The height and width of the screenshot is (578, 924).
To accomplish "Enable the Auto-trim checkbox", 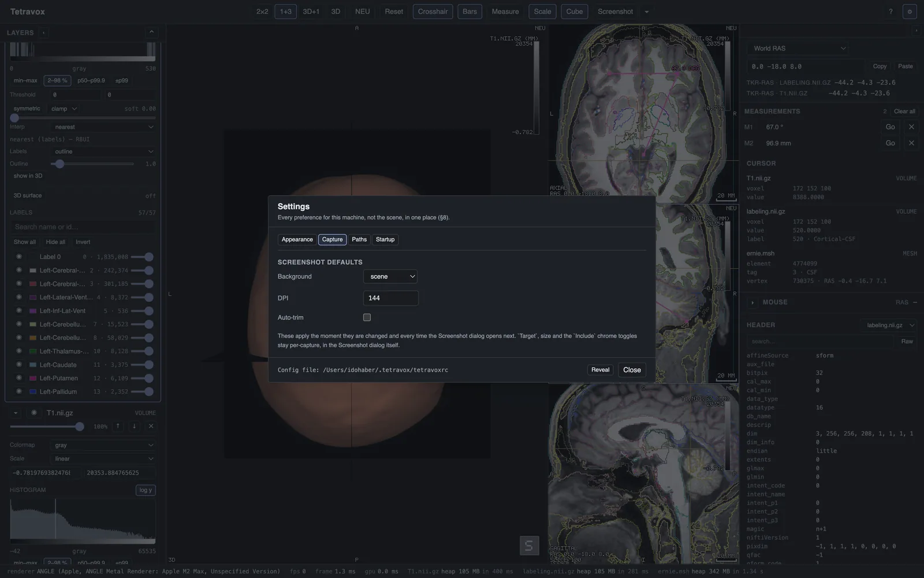I will click(x=367, y=317).
